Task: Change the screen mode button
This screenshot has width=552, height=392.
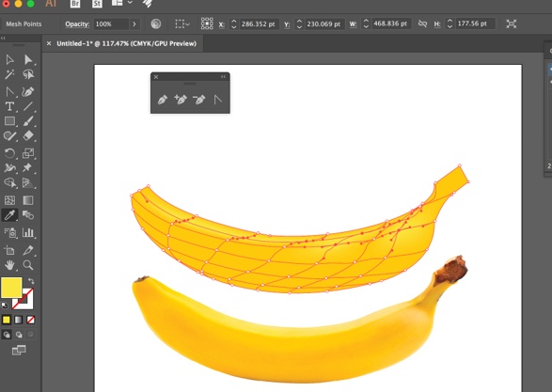Action: (19, 350)
